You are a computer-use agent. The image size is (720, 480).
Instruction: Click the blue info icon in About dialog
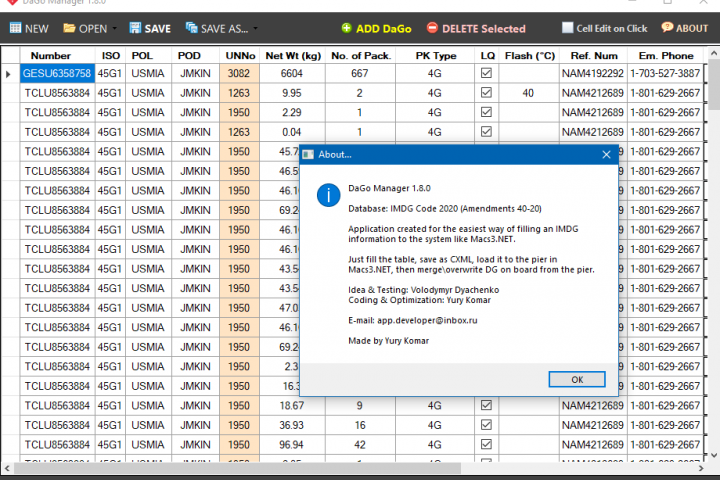pos(328,195)
